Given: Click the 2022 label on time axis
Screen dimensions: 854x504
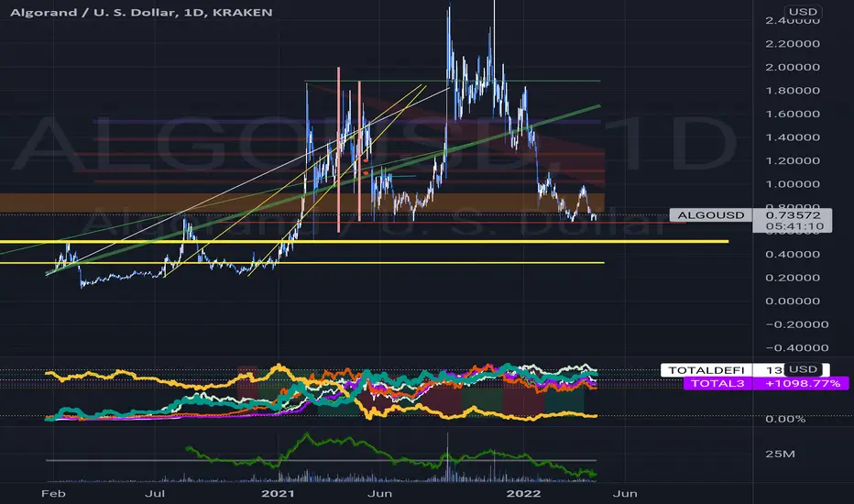Looking at the screenshot, I should (524, 494).
